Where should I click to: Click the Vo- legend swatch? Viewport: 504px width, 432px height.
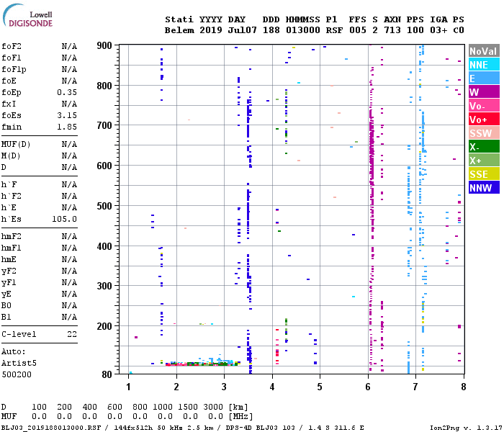[484, 106]
